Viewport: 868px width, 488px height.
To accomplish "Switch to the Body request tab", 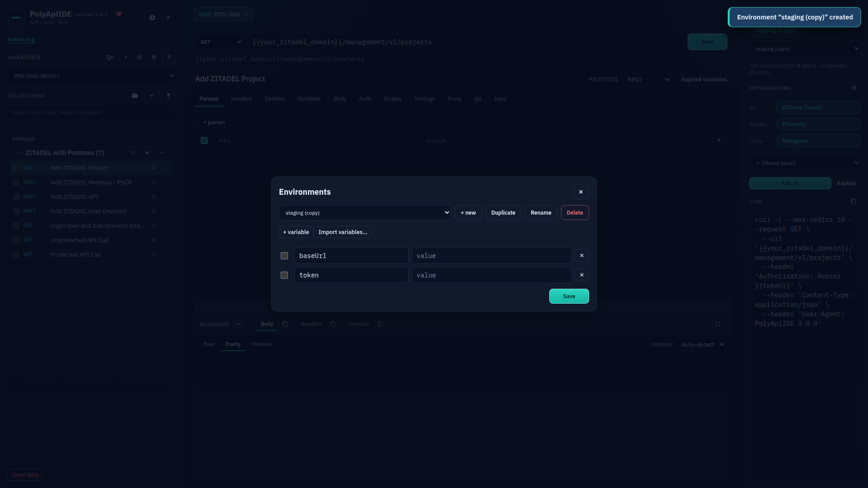I will (x=340, y=99).
